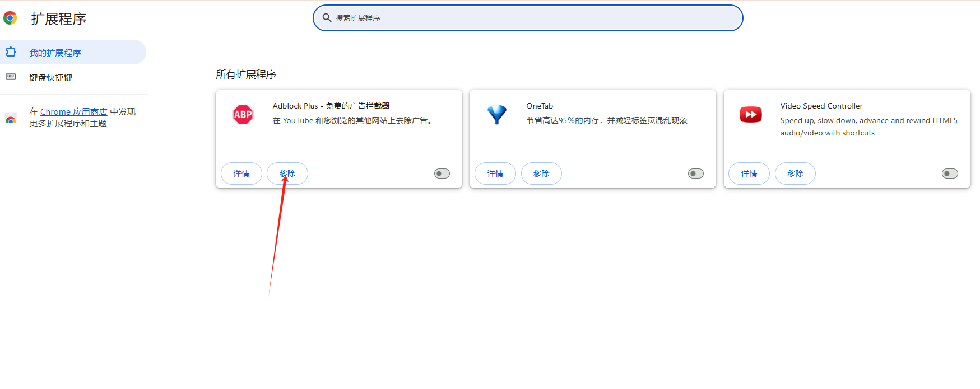The height and width of the screenshot is (389, 980).
Task: Open details (详情) for OneTab
Action: pyautogui.click(x=495, y=174)
